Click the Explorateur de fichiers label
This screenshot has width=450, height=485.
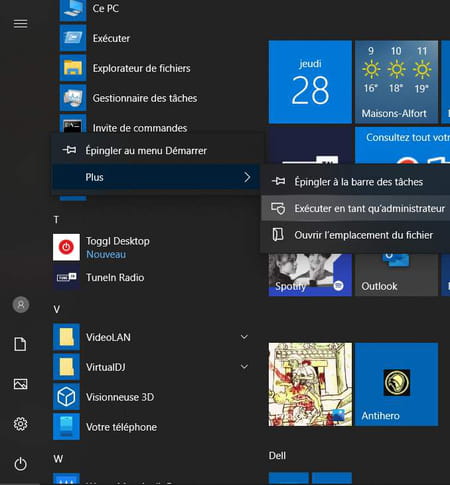[141, 68]
